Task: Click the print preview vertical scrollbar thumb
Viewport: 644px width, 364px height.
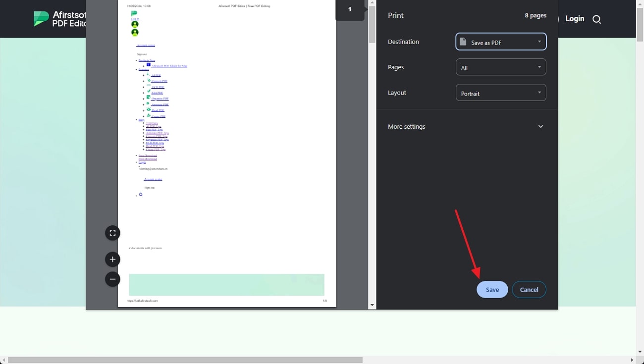Action: coord(372,25)
